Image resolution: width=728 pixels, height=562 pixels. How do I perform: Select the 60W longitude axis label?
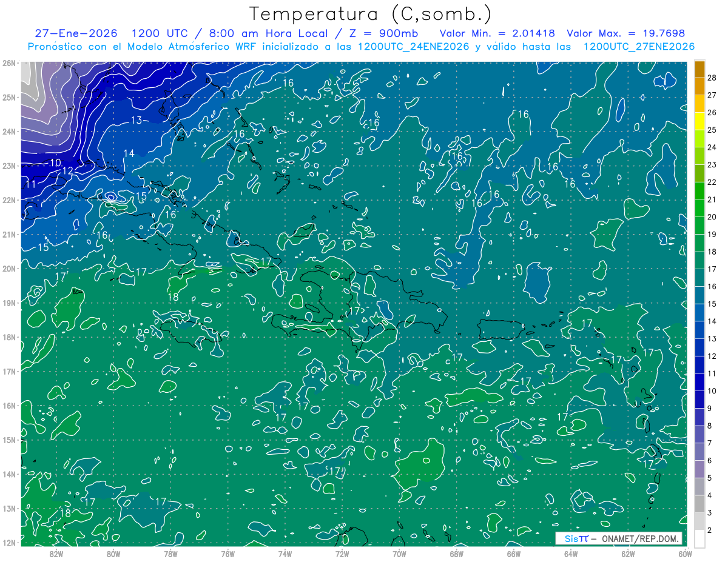pyautogui.click(x=685, y=554)
